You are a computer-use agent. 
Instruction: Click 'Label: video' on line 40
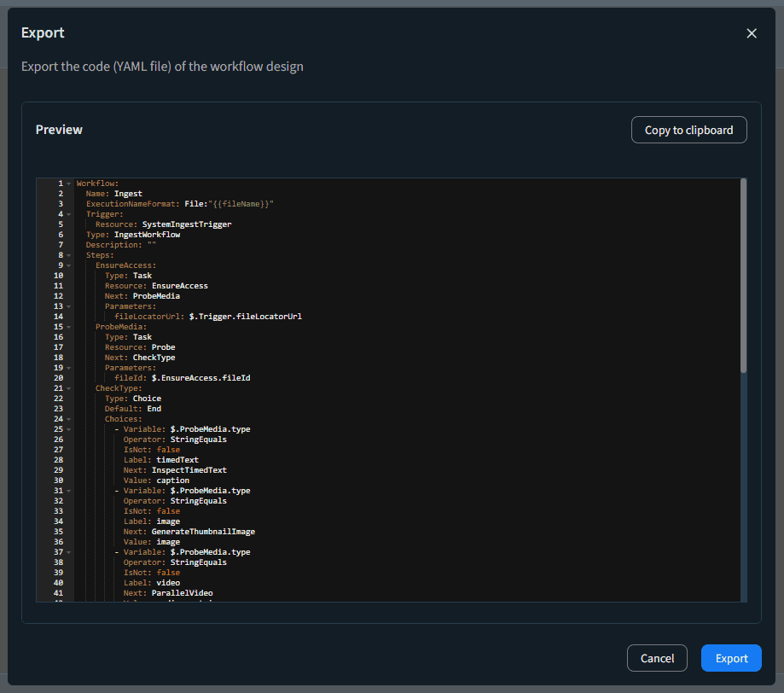(x=152, y=583)
